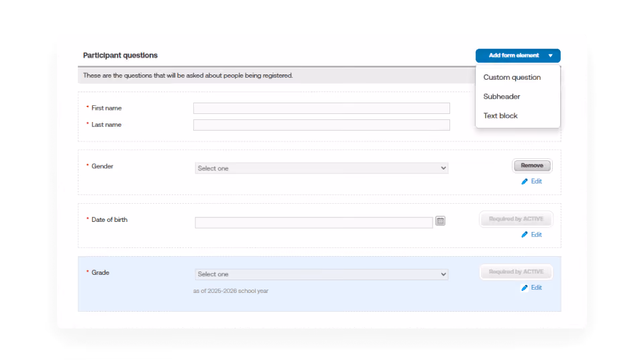
Task: Click the Date of birth label
Action: (x=109, y=220)
